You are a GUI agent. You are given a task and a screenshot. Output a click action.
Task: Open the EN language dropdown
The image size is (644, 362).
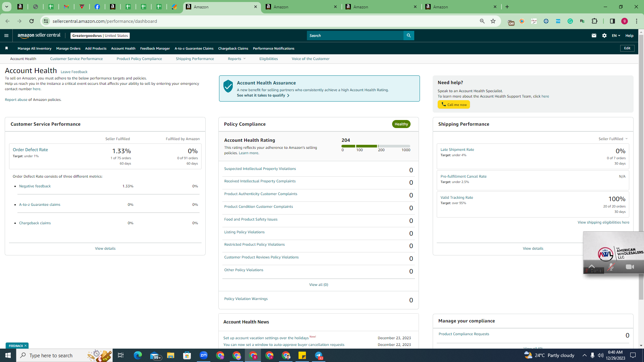[616, 36]
